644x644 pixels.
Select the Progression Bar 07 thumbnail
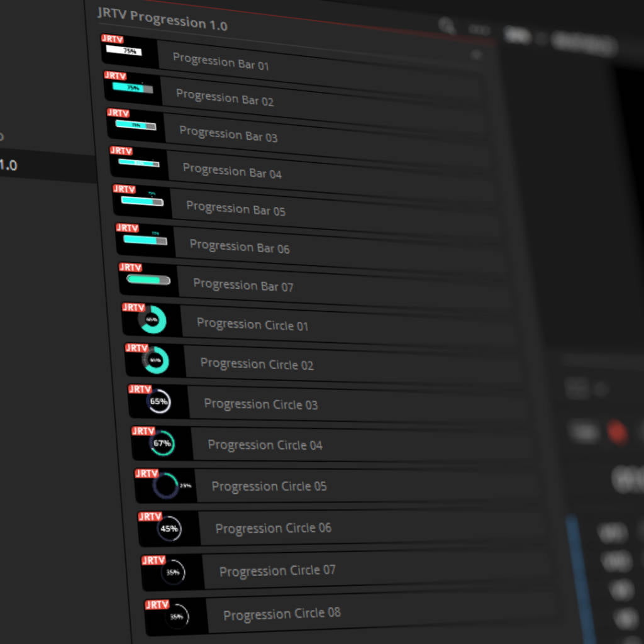(x=148, y=279)
